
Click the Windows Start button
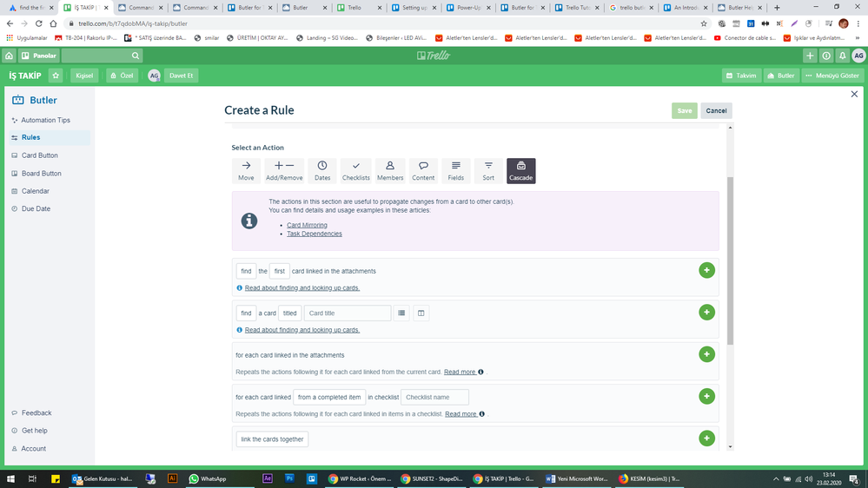pyautogui.click(x=10, y=478)
